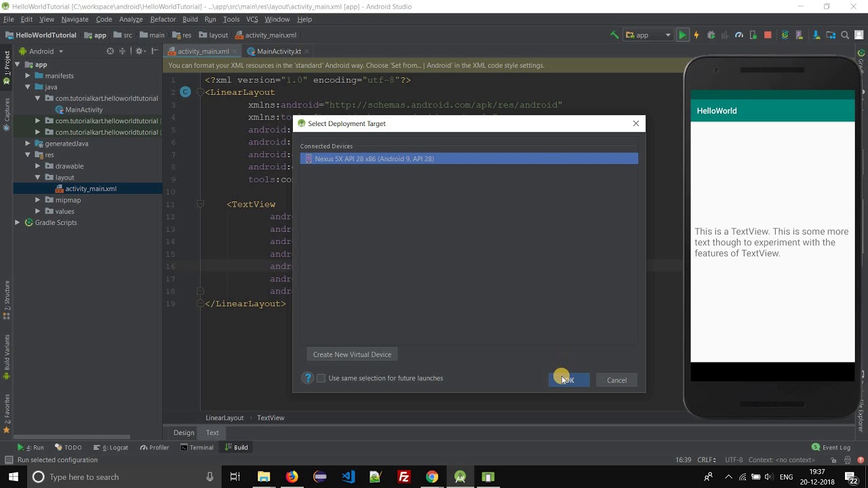Screen dimensions: 868x488
Task: Click the class gutter icon on line 2
Action: coord(185,92)
